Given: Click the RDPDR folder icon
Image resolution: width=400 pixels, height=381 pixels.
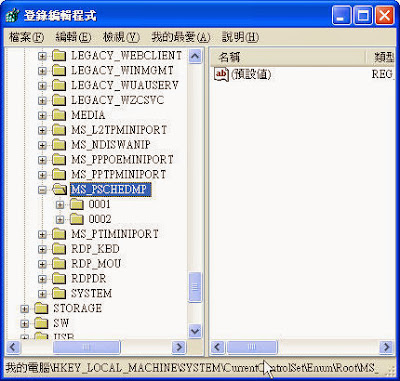Looking at the screenshot, I should 59,278.
